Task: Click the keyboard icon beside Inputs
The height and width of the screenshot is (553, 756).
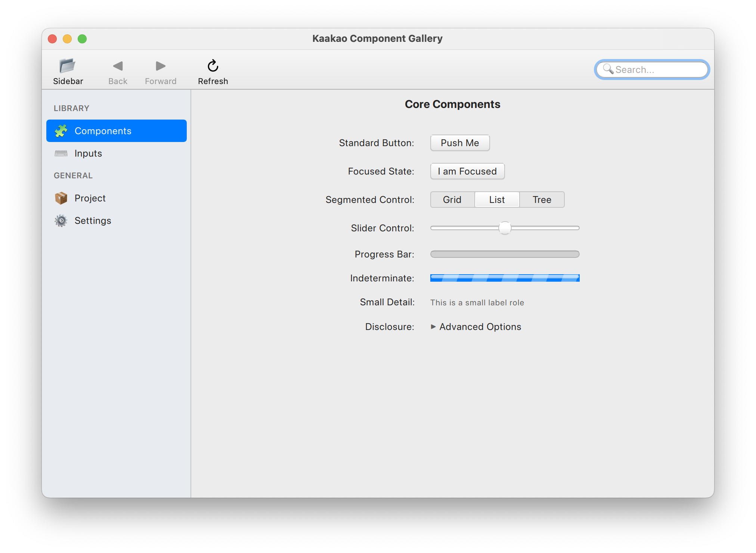Action: 61,153
